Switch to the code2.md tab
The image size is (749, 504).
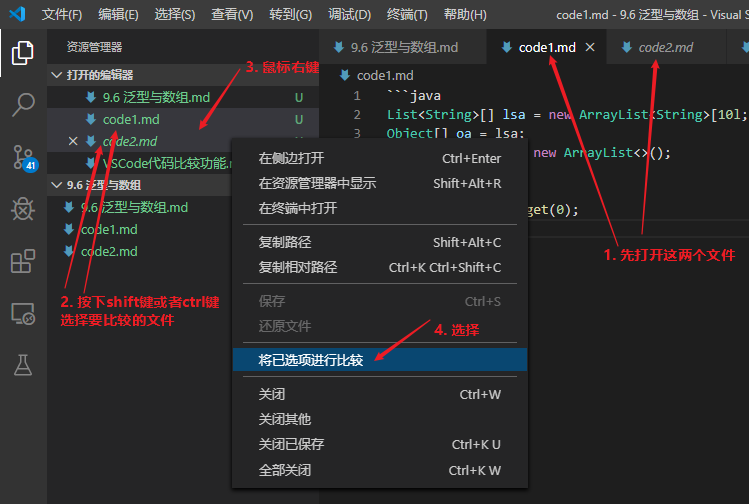[666, 47]
